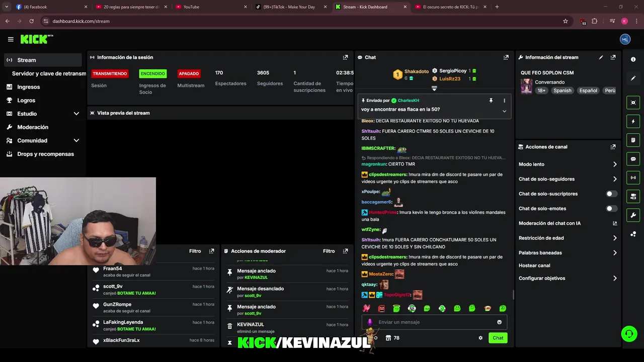Select Stream in the sidebar
The image size is (644, 362).
43,60
